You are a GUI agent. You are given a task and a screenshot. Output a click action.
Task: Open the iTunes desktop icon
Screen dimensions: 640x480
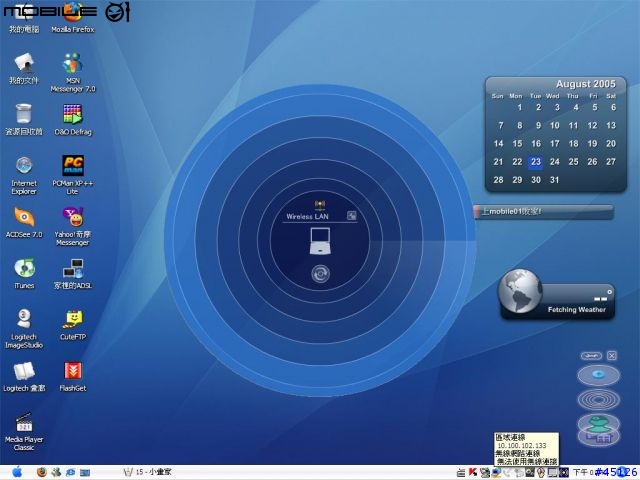pyautogui.click(x=24, y=273)
